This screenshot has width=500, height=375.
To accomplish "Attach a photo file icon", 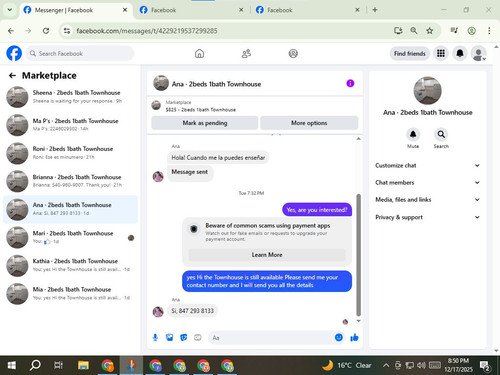I will tap(170, 338).
